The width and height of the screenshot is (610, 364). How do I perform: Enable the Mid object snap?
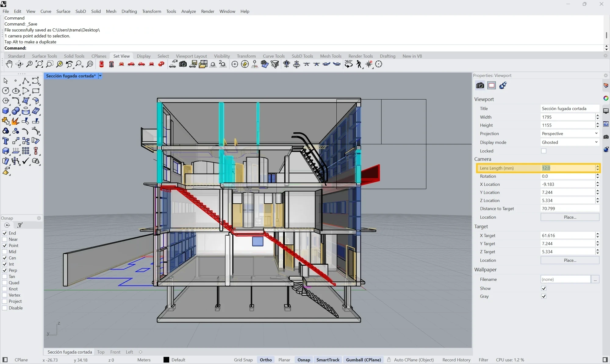5,252
